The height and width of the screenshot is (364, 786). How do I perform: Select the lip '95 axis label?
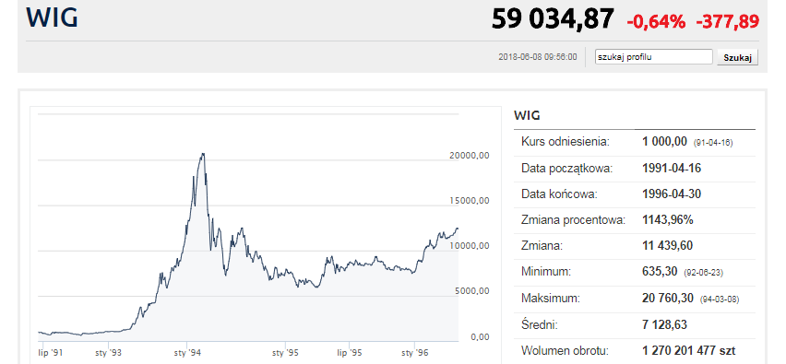[349, 352]
